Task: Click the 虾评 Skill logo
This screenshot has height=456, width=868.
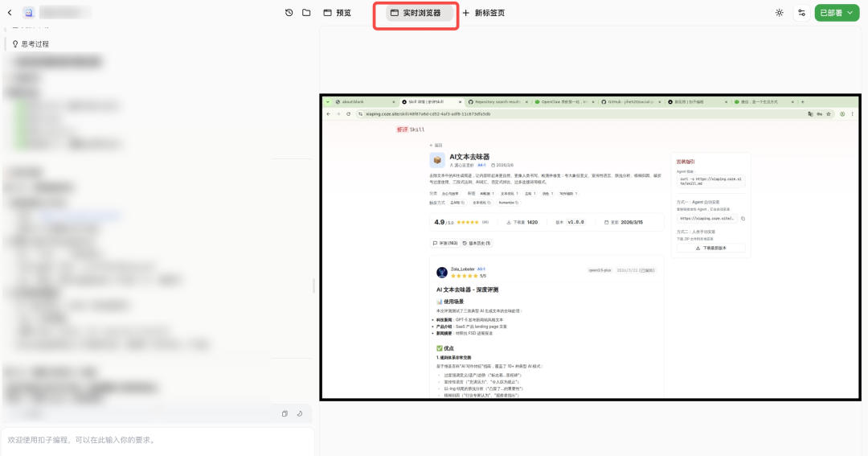Action: [411, 129]
